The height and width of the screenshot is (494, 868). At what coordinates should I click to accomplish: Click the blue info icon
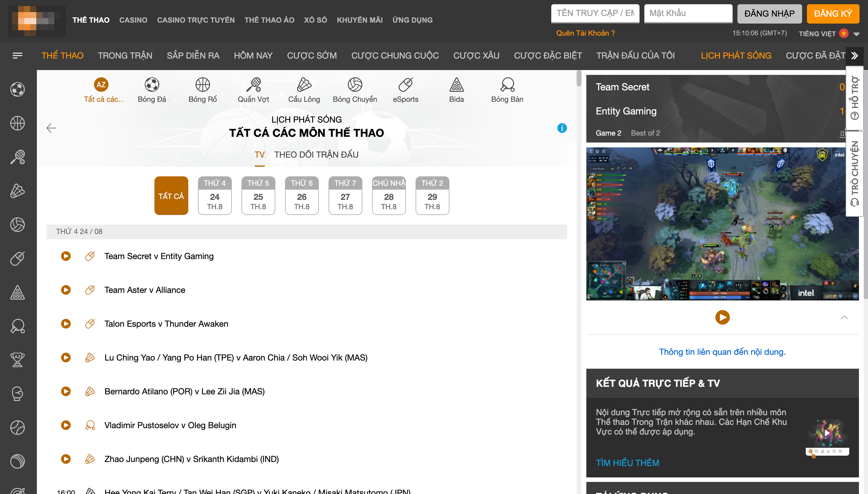(x=562, y=128)
